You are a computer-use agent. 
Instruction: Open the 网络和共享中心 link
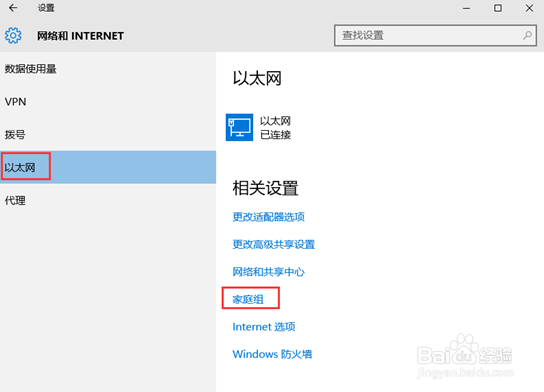(x=269, y=272)
